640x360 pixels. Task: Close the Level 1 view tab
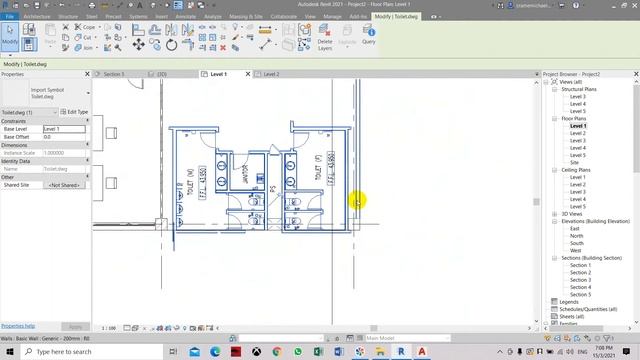[248, 74]
